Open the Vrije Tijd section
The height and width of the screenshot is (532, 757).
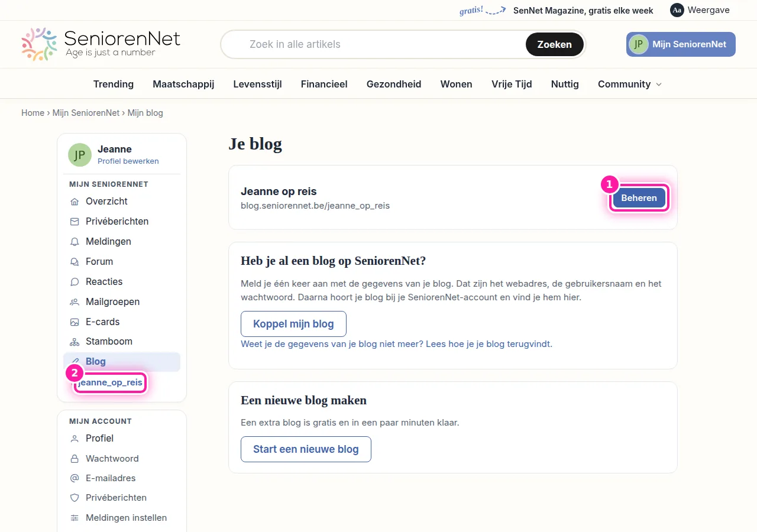click(512, 84)
